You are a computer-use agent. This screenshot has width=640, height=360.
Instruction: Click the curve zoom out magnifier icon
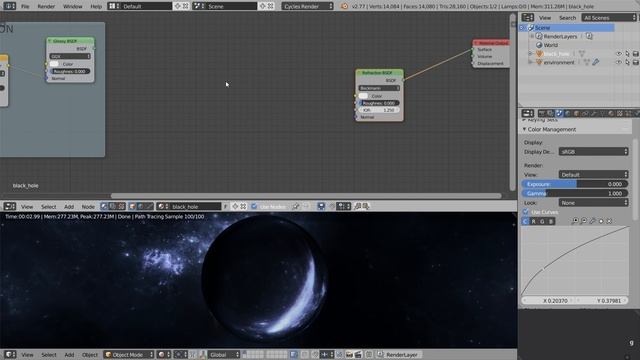pyautogui.click(x=584, y=221)
